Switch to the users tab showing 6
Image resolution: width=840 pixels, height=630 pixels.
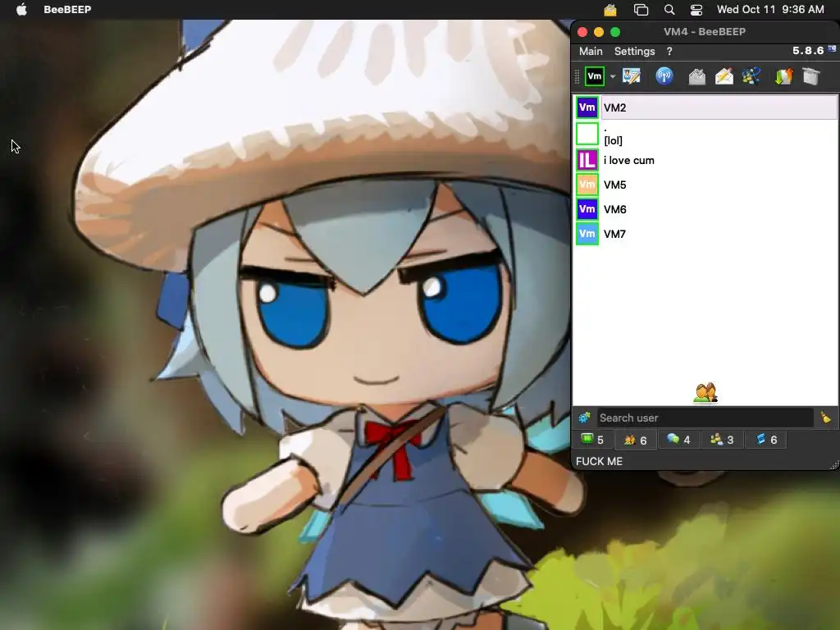tap(636, 440)
